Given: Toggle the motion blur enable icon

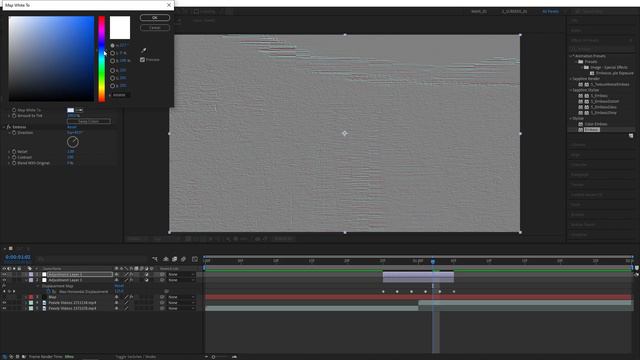Looking at the screenshot, I should click(x=184, y=259).
